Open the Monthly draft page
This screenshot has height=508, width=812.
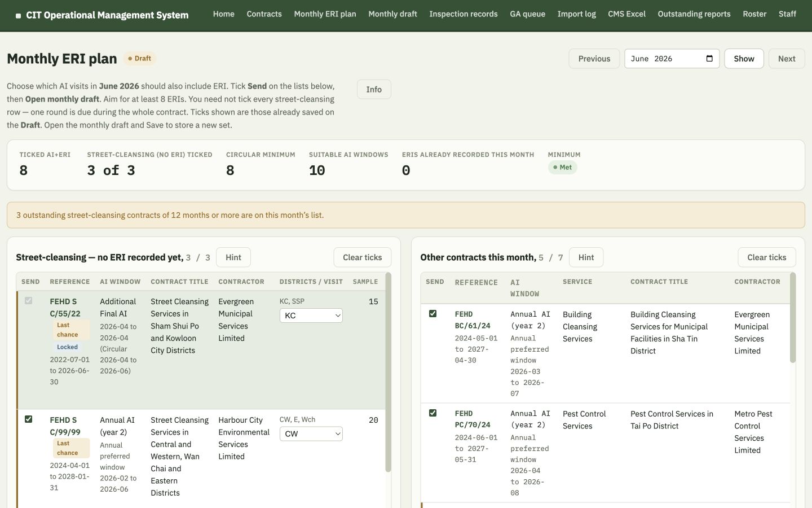(x=392, y=14)
